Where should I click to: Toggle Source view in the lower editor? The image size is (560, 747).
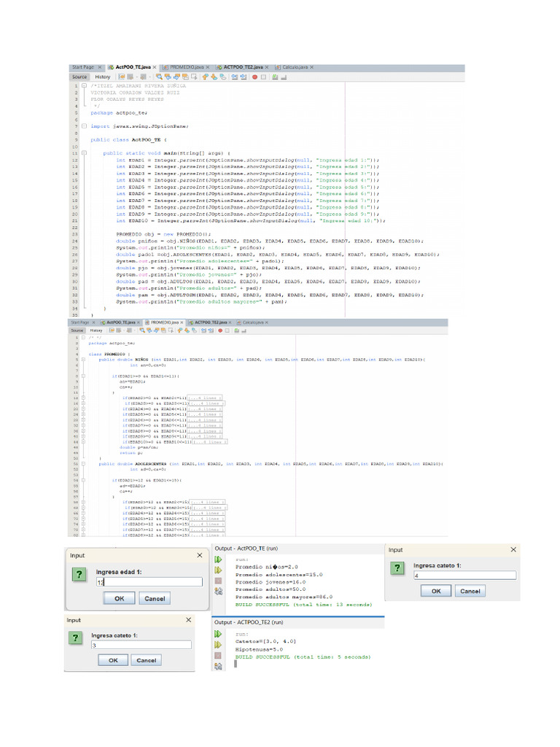point(78,330)
